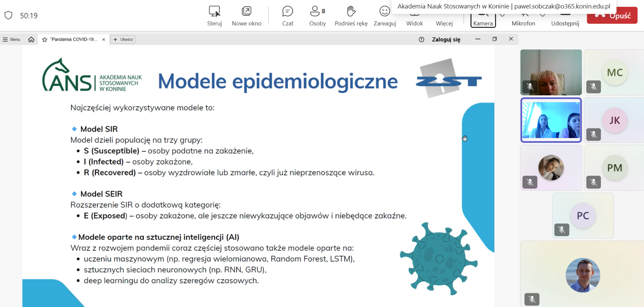Open the Czat panel
Viewport: 644px width, 307px height.
pyautogui.click(x=287, y=15)
